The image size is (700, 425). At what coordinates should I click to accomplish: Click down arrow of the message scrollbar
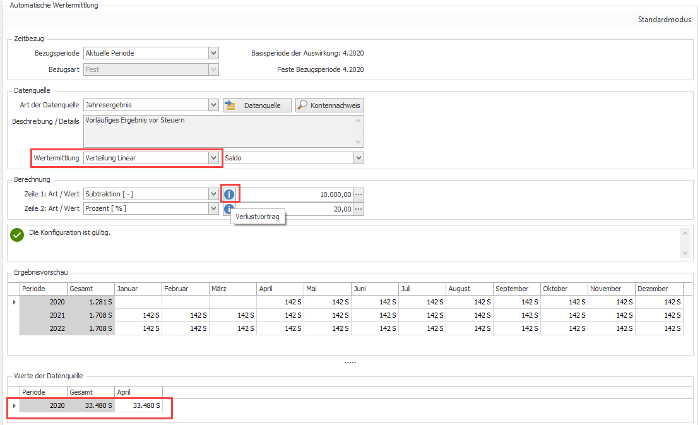pos(685,253)
